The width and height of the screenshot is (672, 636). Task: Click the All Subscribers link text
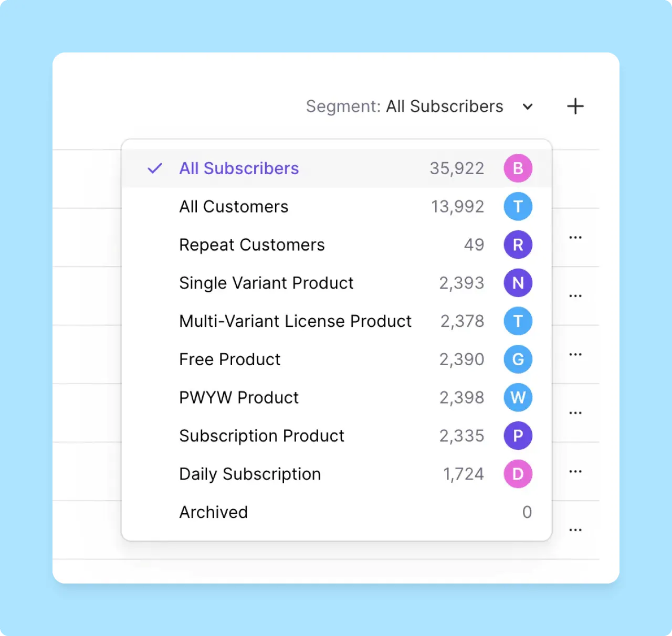239,168
